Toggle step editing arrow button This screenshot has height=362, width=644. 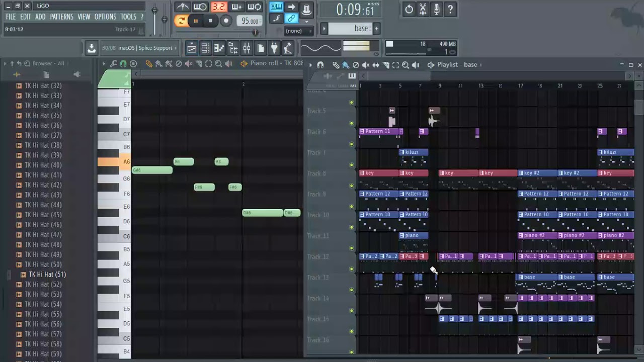coord(291,7)
